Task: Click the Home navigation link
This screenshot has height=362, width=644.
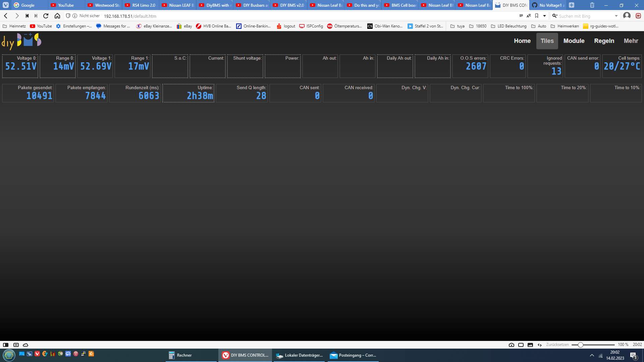Action: pyautogui.click(x=522, y=41)
